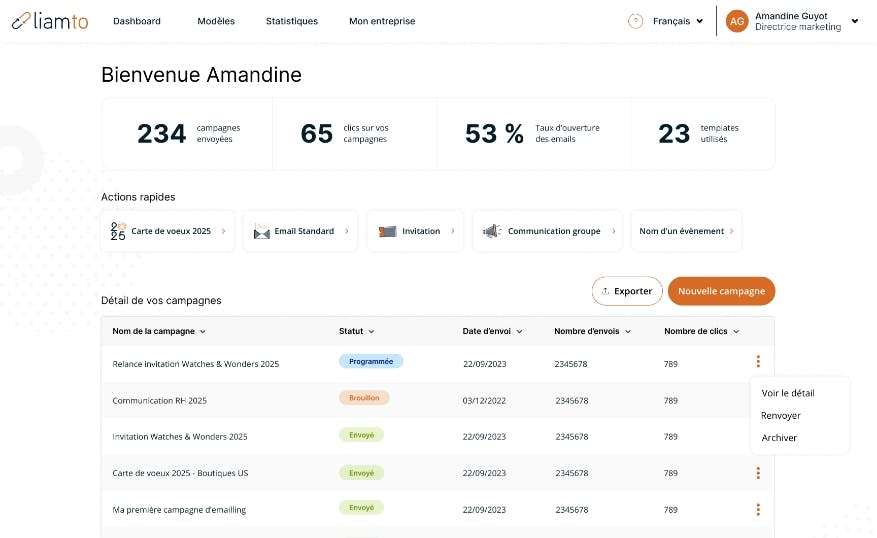Viewport: 877px width, 538px height.
Task: Open the Communication groupe quick action
Action: pos(548,231)
